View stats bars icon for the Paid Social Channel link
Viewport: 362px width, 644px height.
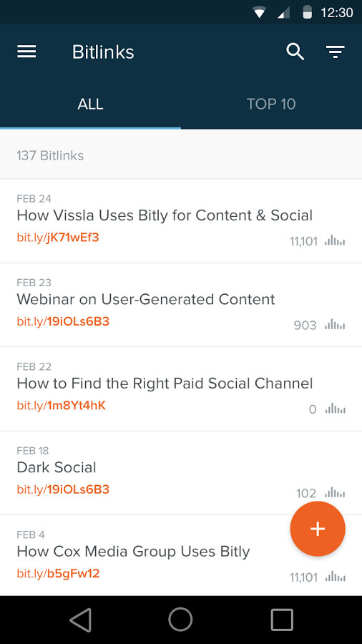(x=335, y=409)
